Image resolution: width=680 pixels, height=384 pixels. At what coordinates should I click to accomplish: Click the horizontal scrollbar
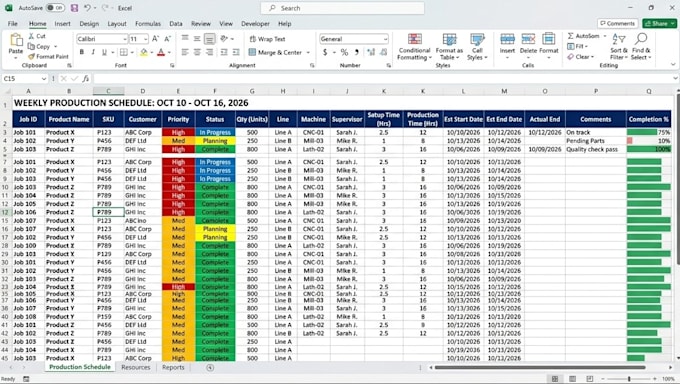[x=540, y=368]
